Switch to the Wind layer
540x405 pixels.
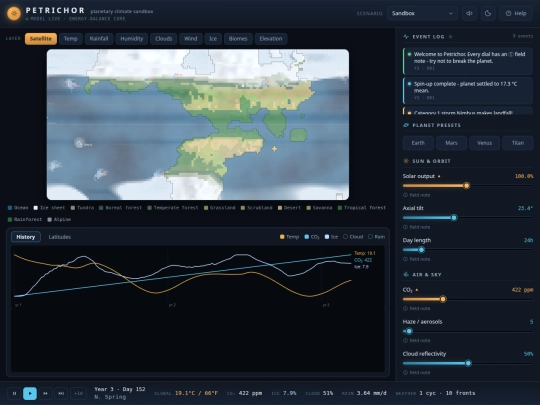(x=190, y=39)
